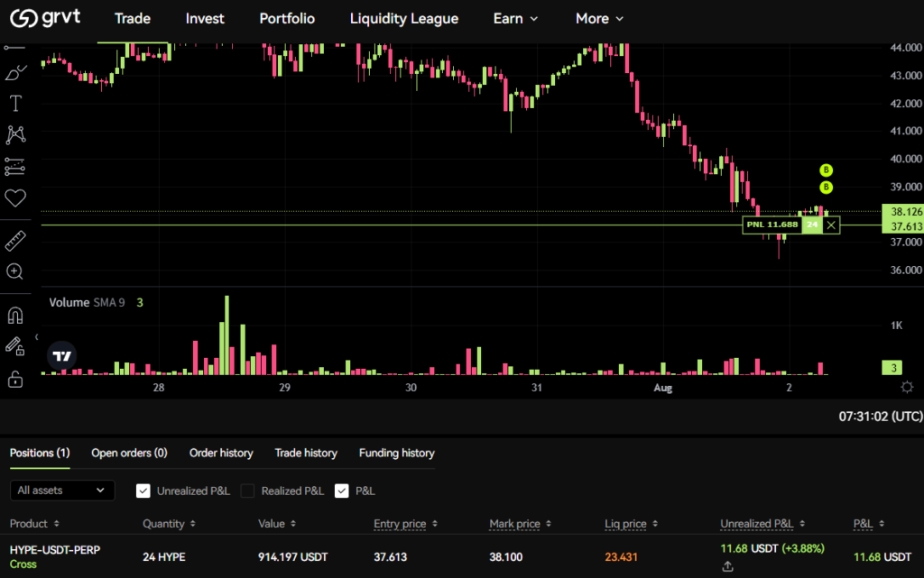This screenshot has height=578, width=924.
Task: Select the Brush drawing tool
Action: pos(15,73)
